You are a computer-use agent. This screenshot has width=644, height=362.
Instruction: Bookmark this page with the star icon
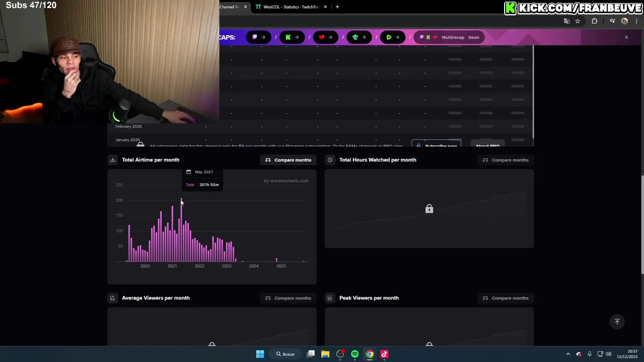click(578, 21)
